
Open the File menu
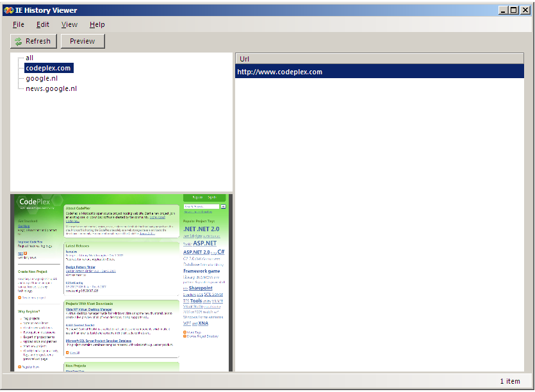tap(19, 24)
